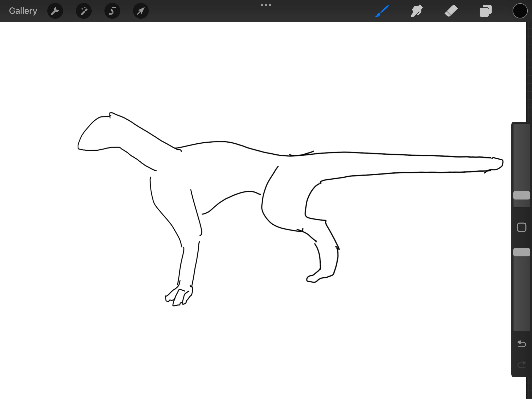
Task: Click the brush opacity slider handle
Action: click(521, 252)
